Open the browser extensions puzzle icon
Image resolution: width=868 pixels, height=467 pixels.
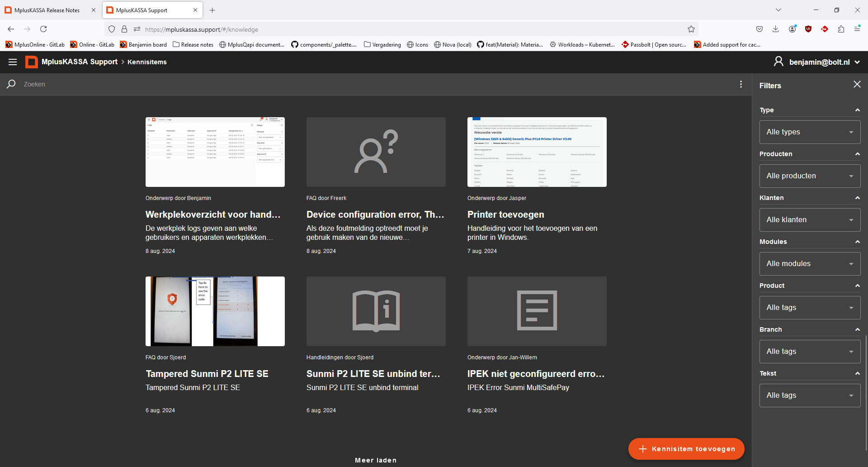click(841, 29)
